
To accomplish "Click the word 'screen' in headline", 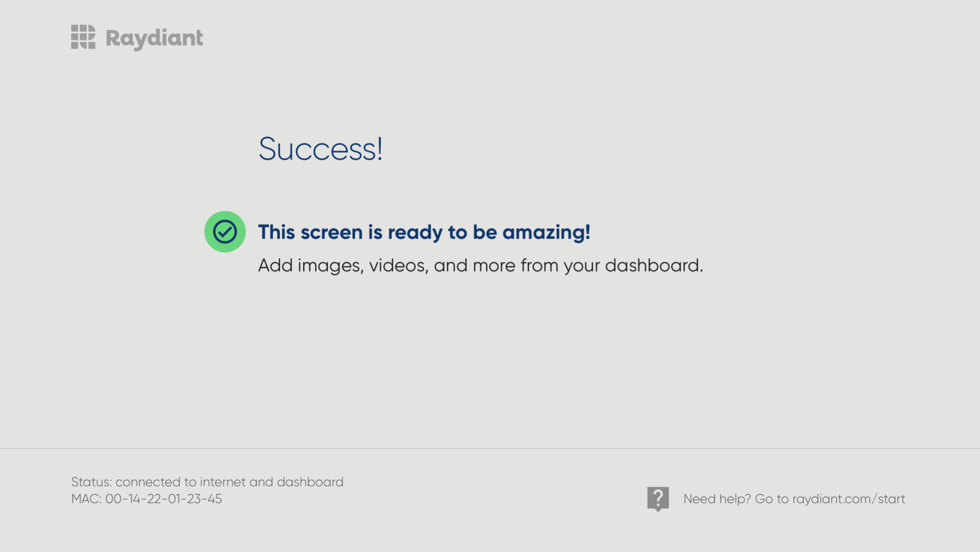I will (331, 232).
